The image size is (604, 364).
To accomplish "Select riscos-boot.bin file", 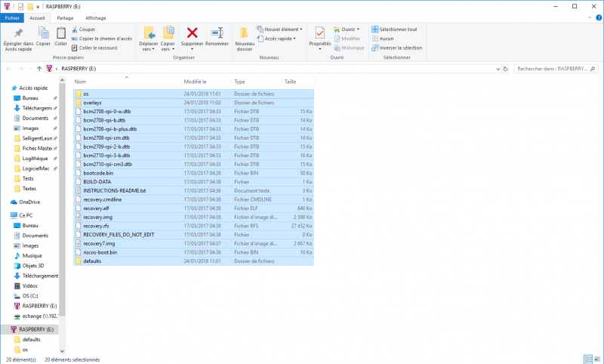I will 193,252.
